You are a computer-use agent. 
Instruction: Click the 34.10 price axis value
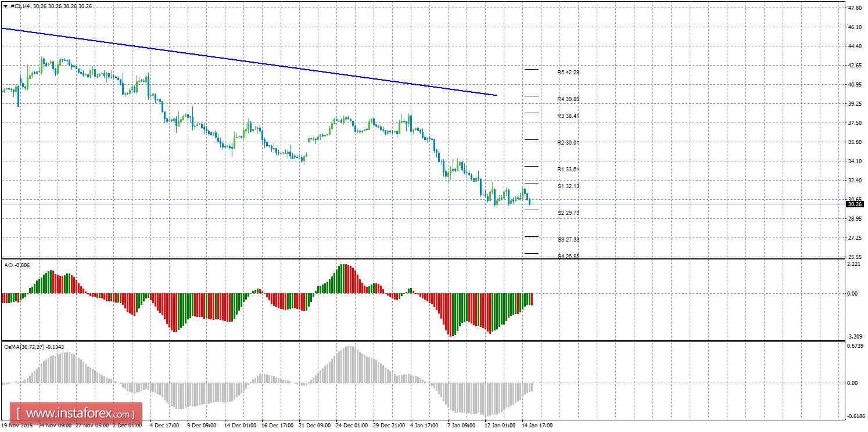(855, 161)
